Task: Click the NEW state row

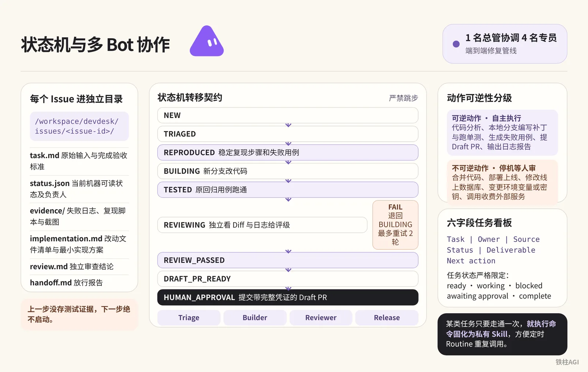Action: pyautogui.click(x=288, y=115)
